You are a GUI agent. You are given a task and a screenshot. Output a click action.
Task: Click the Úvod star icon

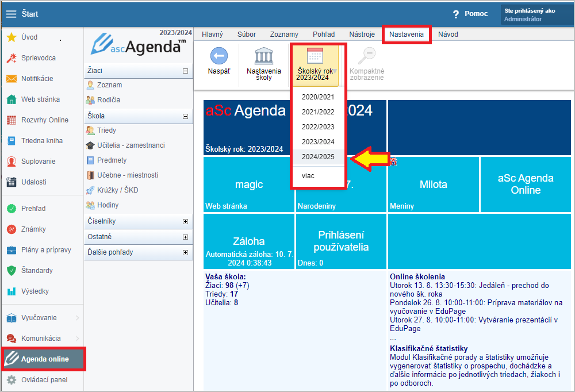pos(11,37)
